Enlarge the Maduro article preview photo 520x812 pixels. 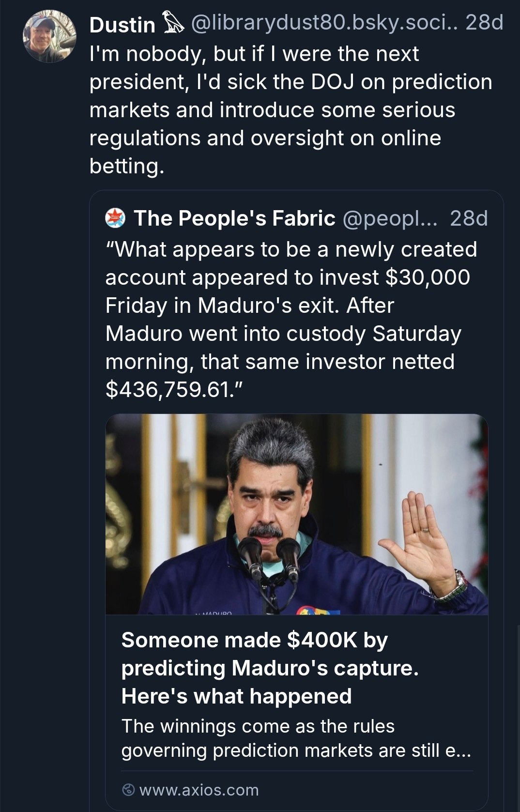pyautogui.click(x=296, y=514)
